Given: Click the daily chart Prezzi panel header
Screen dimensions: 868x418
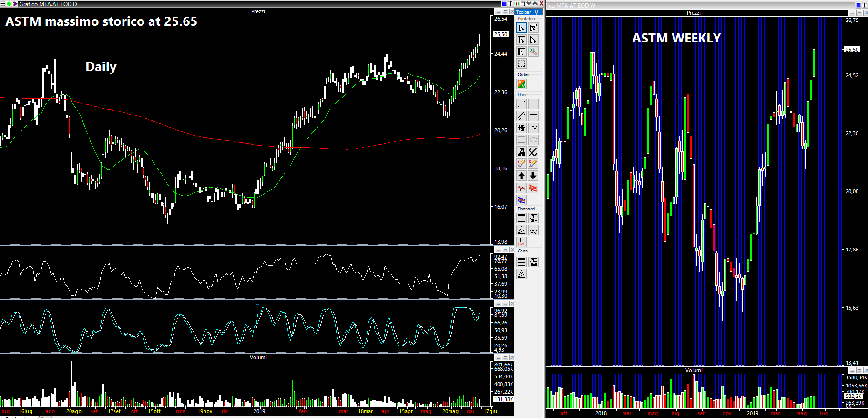Looking at the screenshot, I should click(x=257, y=11).
